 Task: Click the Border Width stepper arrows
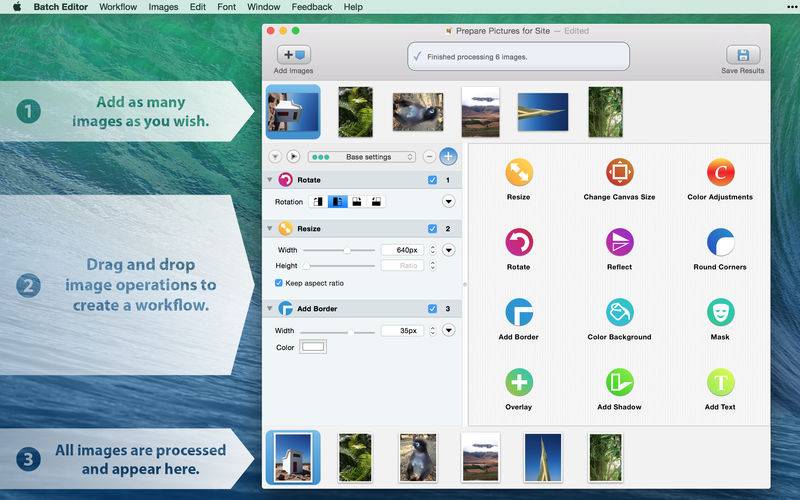[433, 331]
